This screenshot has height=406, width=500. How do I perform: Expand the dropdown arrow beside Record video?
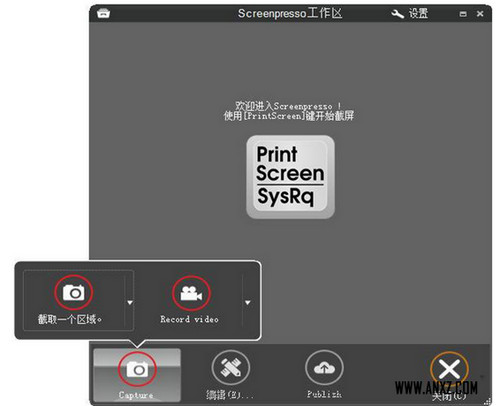tap(248, 303)
